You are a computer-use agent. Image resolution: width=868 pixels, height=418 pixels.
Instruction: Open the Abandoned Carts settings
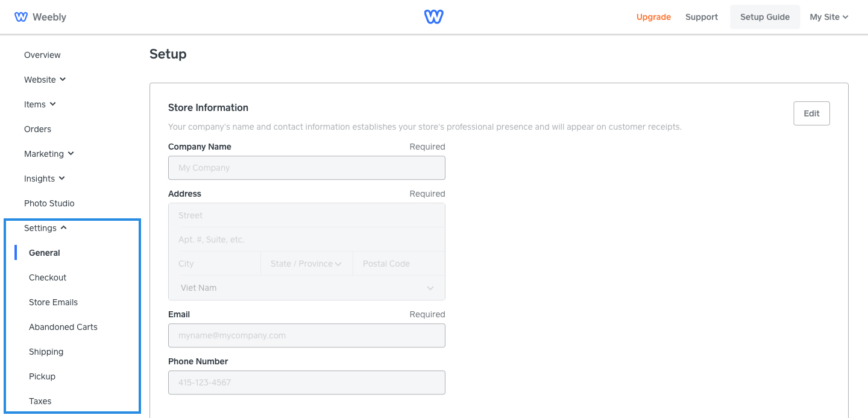[63, 327]
